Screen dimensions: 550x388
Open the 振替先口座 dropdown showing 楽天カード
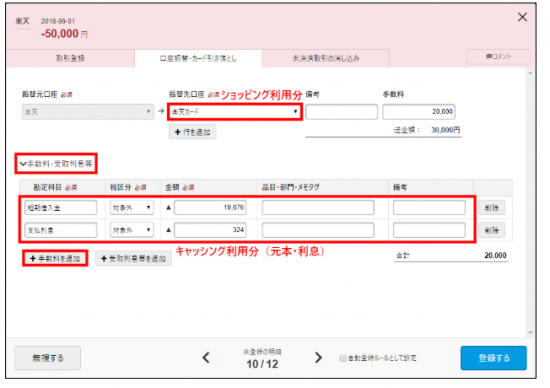click(235, 112)
